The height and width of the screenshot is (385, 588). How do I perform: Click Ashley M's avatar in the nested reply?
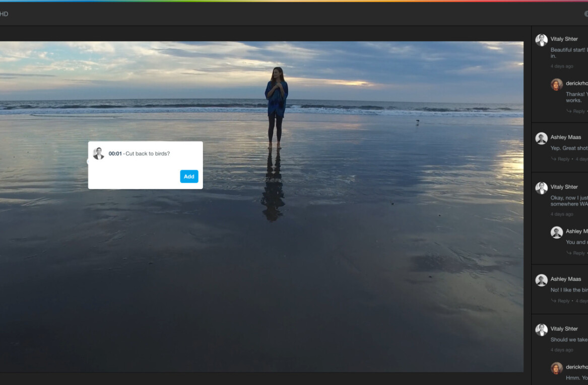[556, 232]
